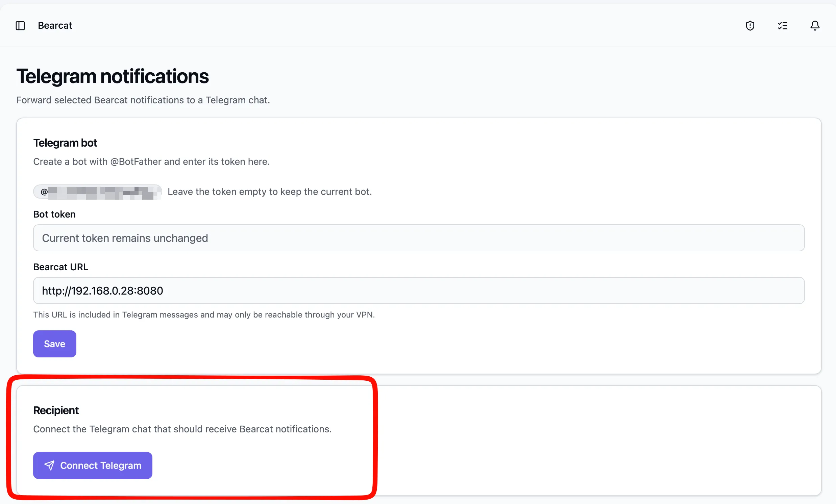The image size is (836, 504).
Task: Click the Recipient section title
Action: (56, 410)
